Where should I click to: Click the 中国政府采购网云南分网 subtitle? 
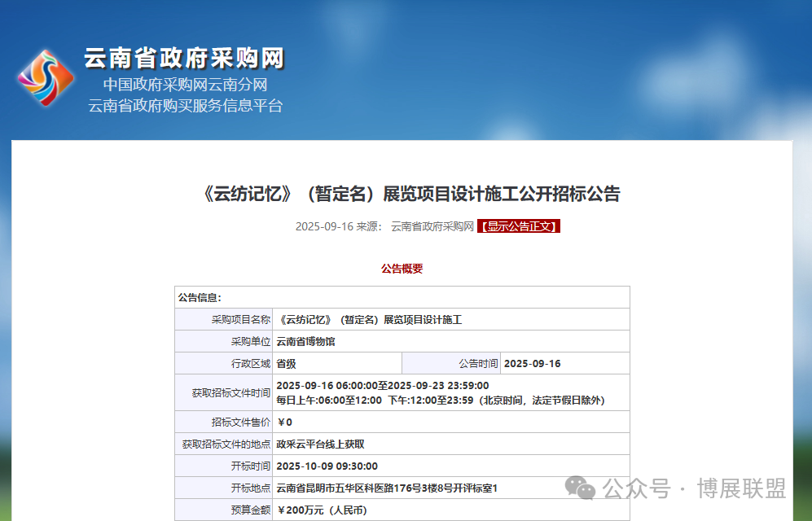pyautogui.click(x=185, y=85)
